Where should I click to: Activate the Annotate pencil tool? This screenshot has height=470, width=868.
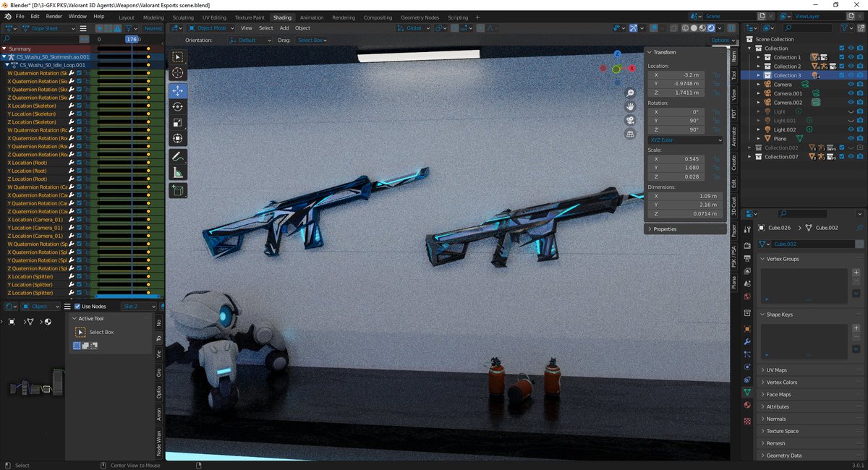[x=178, y=157]
